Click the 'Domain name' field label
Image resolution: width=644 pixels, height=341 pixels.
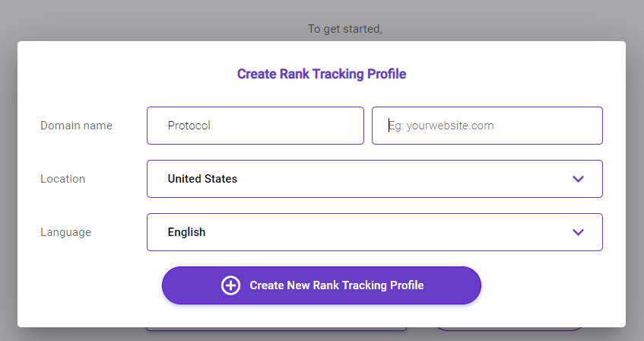[76, 126]
